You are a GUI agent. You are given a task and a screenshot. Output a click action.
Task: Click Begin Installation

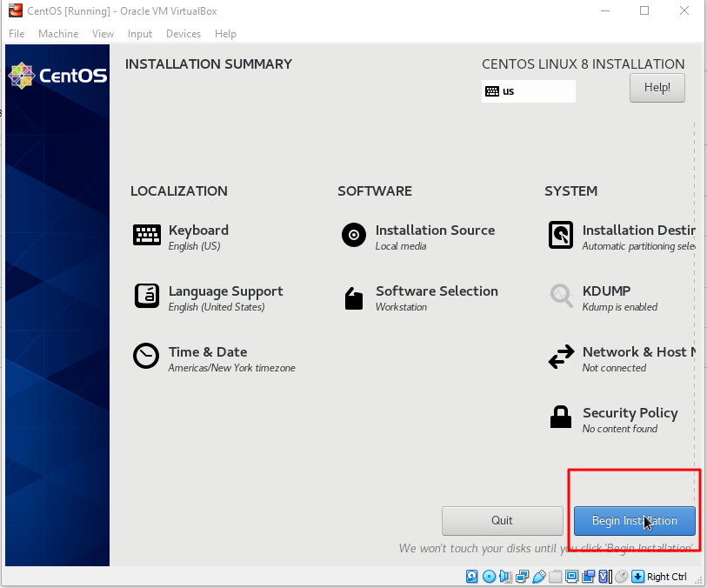(635, 521)
